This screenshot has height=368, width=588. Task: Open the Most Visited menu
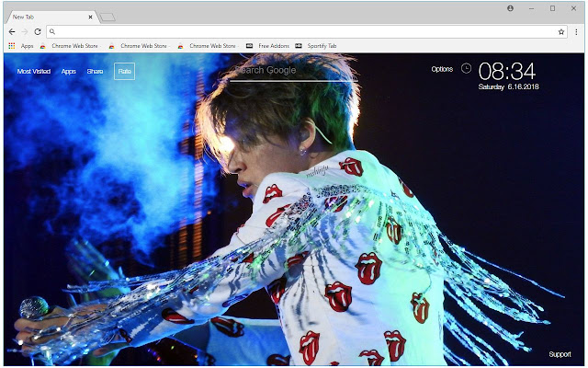(34, 72)
